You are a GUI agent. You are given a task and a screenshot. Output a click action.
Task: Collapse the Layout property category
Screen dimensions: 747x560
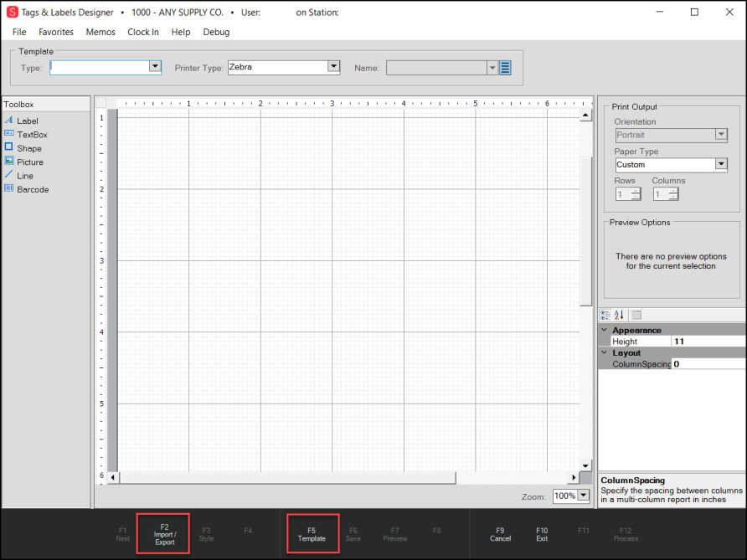[x=605, y=353]
